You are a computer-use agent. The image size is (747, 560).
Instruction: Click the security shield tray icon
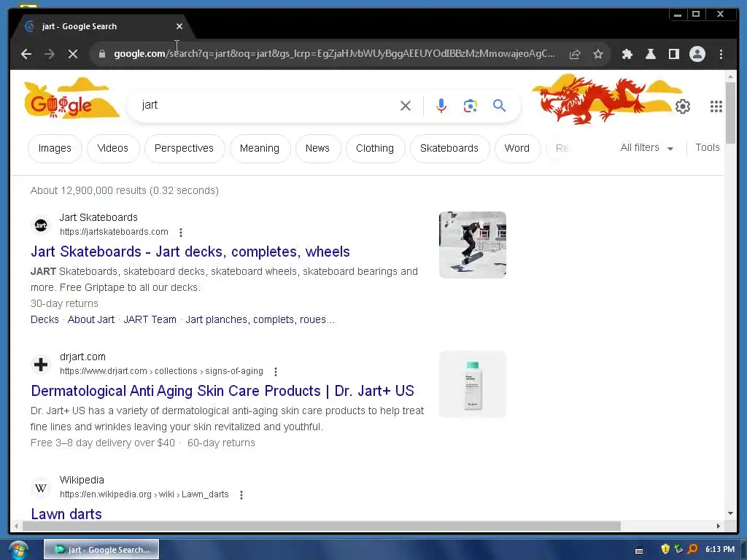pyautogui.click(x=665, y=549)
